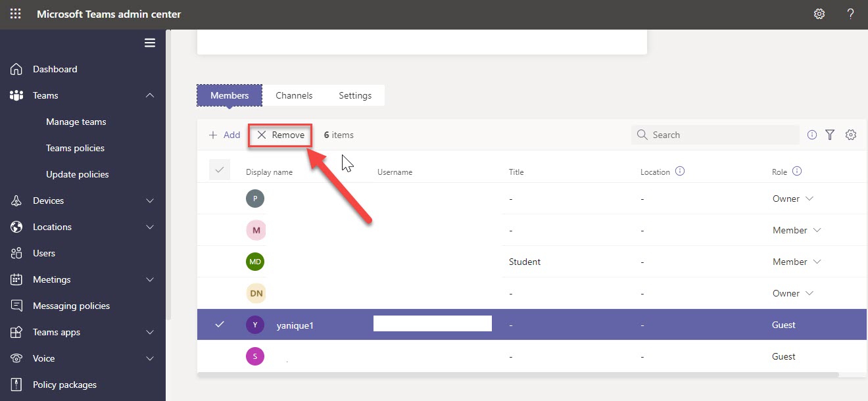The width and height of the screenshot is (868, 401).
Task: Collapse the Teams section chevron
Action: [x=150, y=95]
